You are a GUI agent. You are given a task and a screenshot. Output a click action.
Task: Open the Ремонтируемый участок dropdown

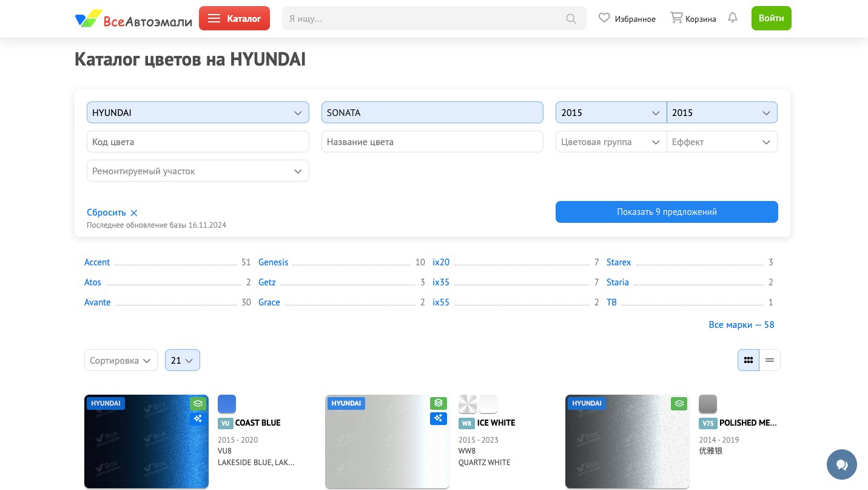198,171
